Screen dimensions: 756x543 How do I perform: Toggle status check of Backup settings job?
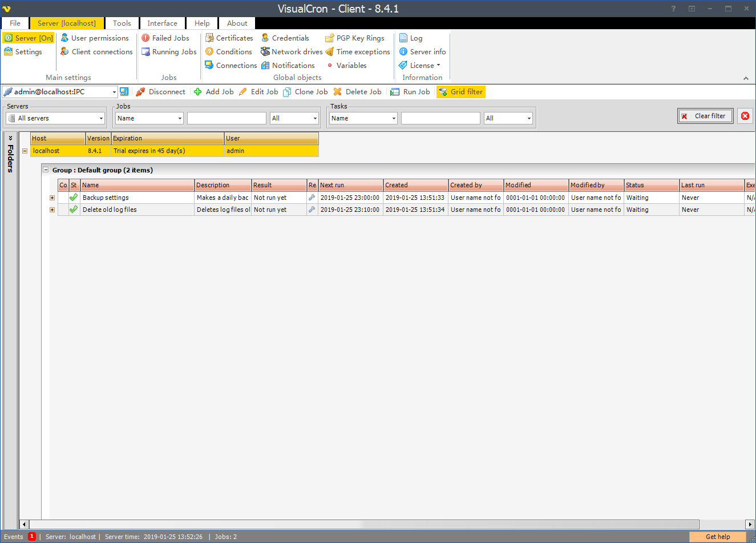[x=74, y=198]
